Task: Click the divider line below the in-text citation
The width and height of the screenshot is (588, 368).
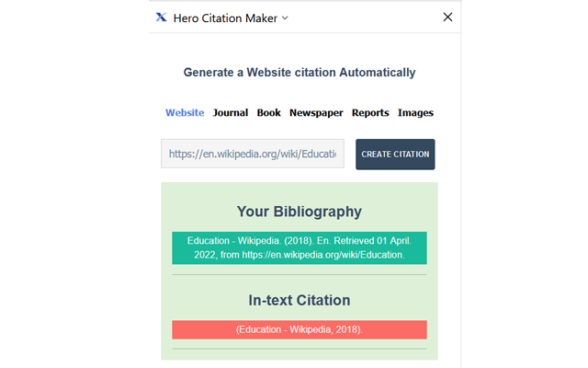Action: point(299,349)
